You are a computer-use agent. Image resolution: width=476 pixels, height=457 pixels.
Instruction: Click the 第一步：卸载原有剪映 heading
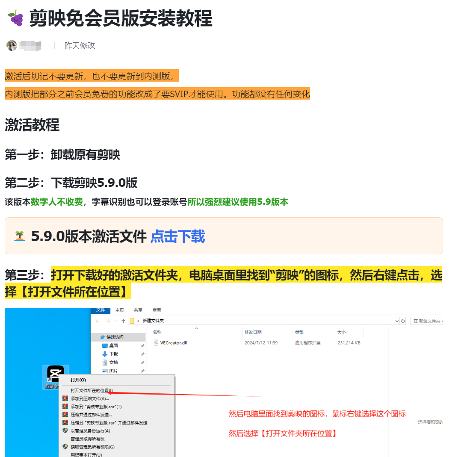[x=62, y=154]
